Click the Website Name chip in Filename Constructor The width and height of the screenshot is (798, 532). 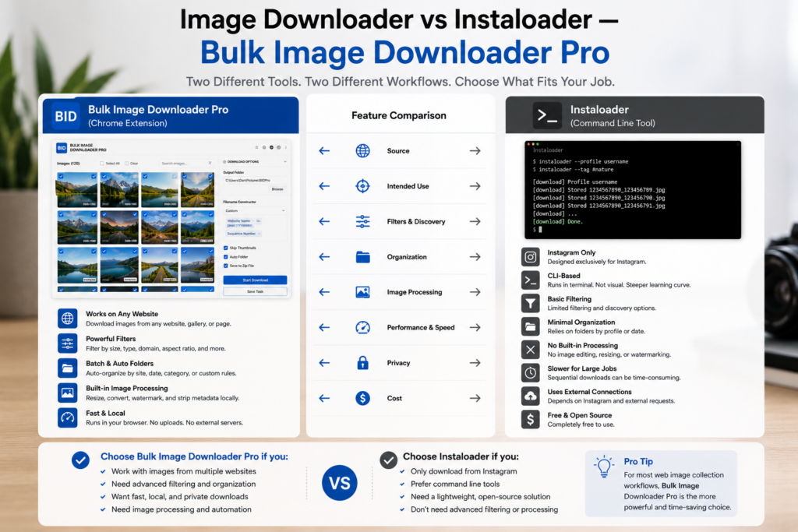pyautogui.click(x=243, y=220)
